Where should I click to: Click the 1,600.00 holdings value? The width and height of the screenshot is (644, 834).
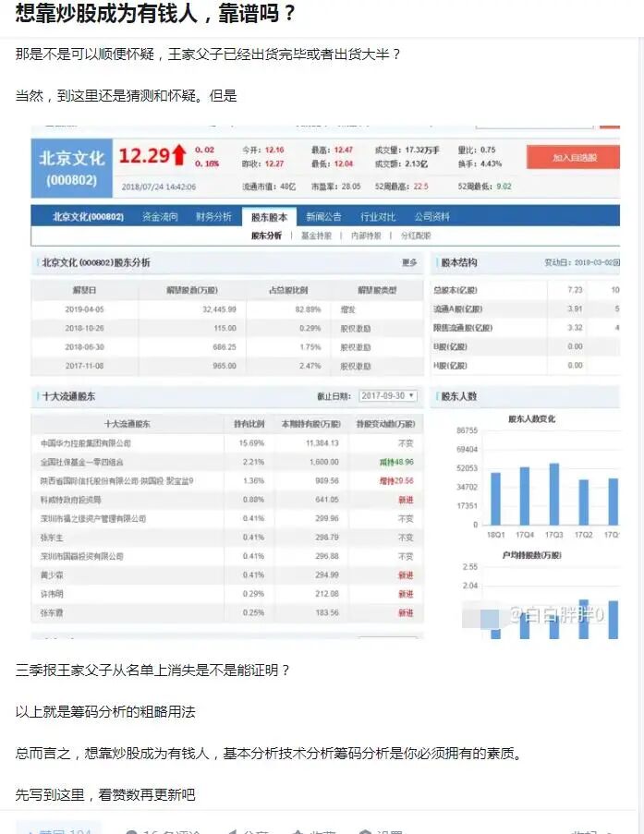323,462
